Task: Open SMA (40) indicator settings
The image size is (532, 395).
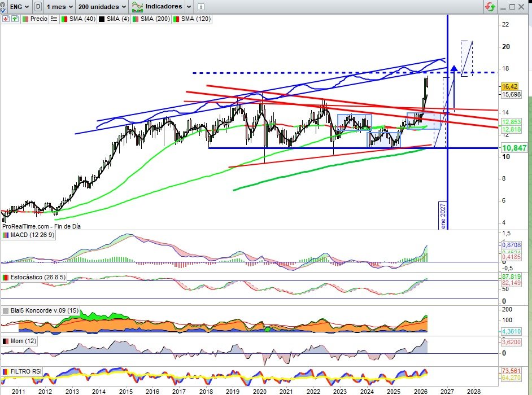Action: pyautogui.click(x=82, y=19)
